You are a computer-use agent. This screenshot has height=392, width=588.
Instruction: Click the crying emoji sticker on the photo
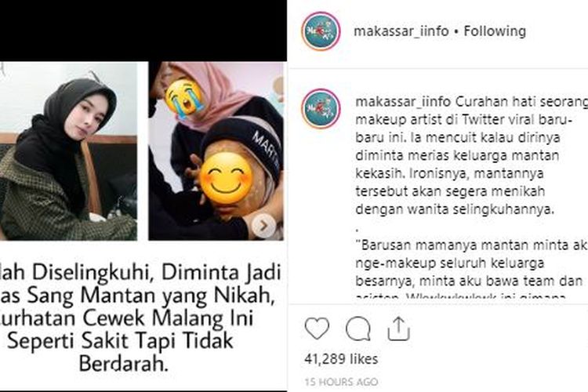pyautogui.click(x=184, y=96)
